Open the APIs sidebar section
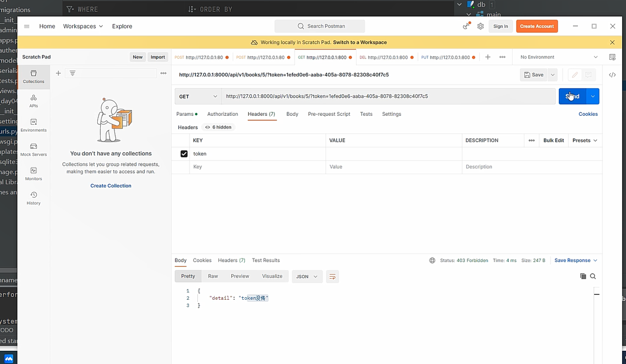This screenshot has height=364, width=626. click(33, 101)
